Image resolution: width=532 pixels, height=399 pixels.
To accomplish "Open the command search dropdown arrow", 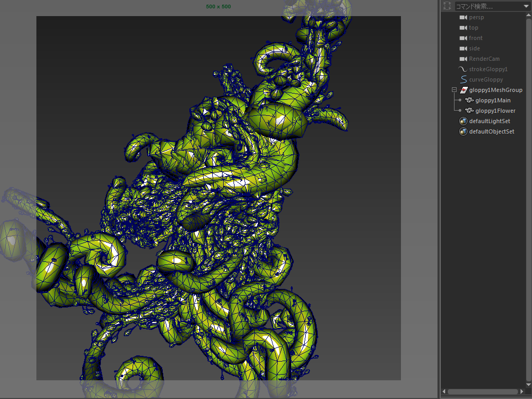I will coord(526,6).
